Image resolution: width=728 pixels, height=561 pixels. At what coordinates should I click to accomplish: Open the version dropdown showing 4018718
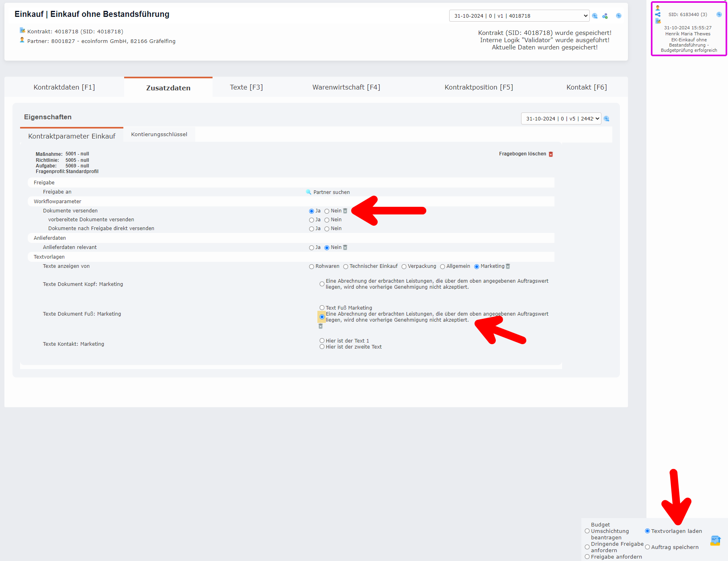pyautogui.click(x=518, y=16)
